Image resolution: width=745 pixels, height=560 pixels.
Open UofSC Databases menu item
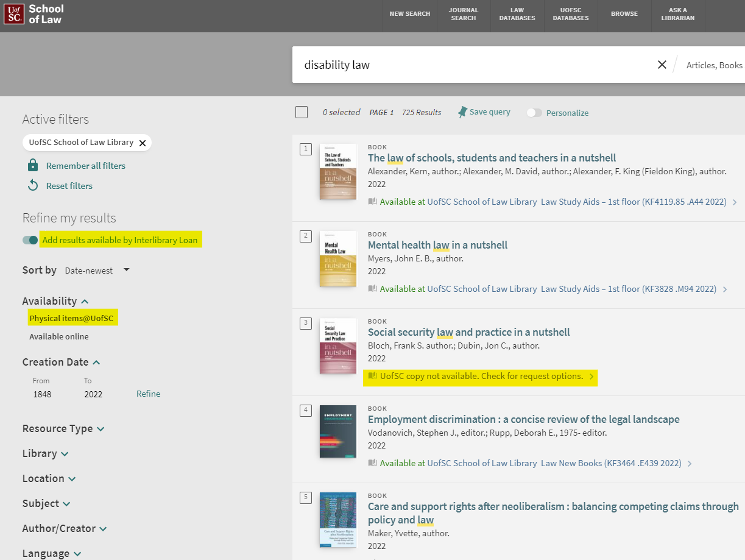click(x=571, y=14)
